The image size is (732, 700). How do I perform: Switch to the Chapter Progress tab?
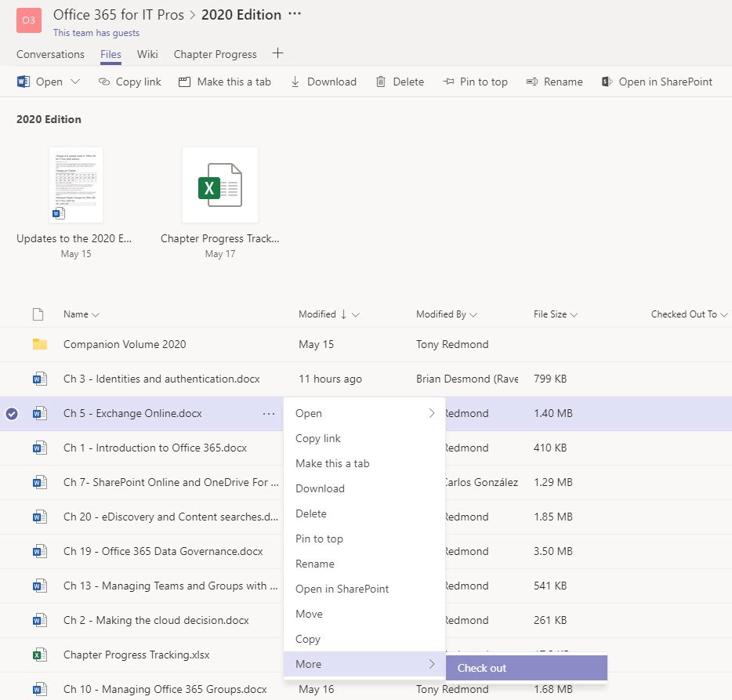[216, 54]
